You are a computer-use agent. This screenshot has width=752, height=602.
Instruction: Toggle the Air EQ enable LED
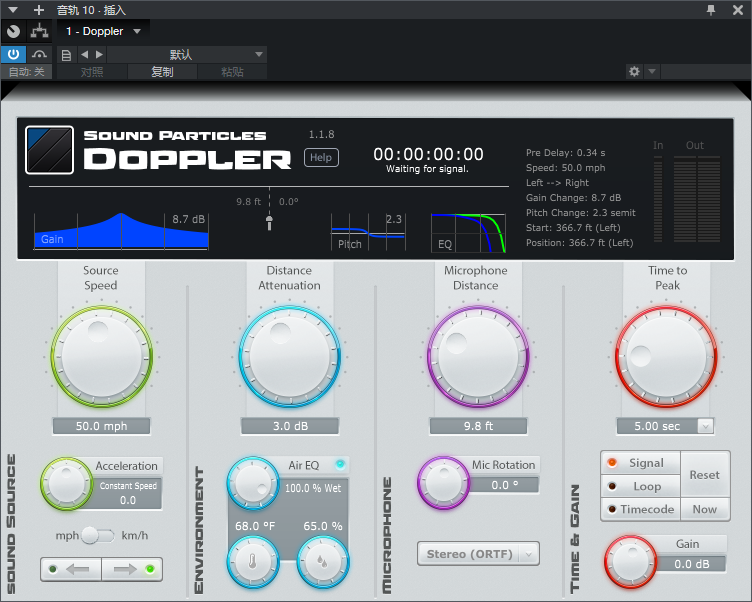[340, 464]
